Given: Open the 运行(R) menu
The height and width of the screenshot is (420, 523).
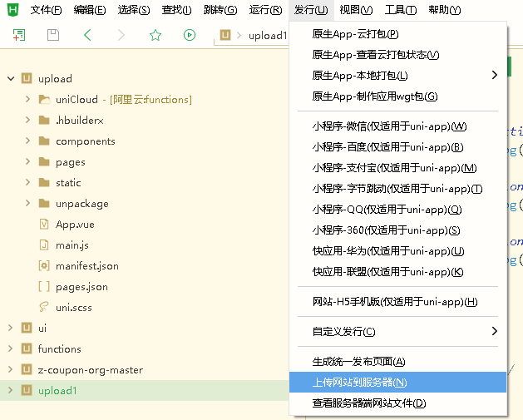Looking at the screenshot, I should pyautogui.click(x=265, y=10).
